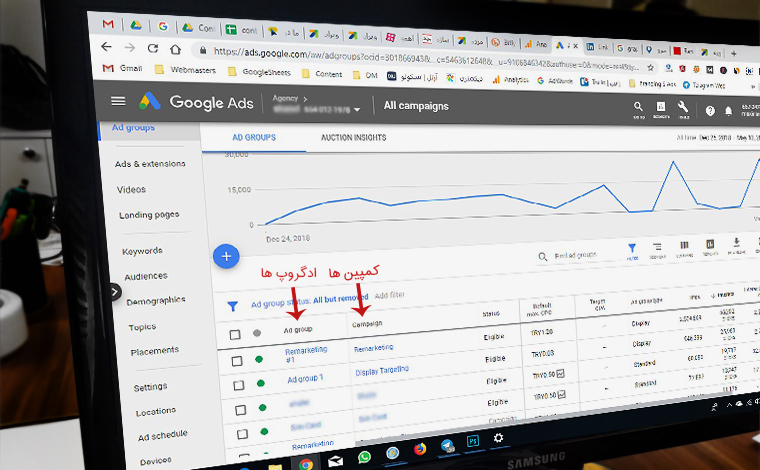Open the Gmail bookmark

coord(123,68)
